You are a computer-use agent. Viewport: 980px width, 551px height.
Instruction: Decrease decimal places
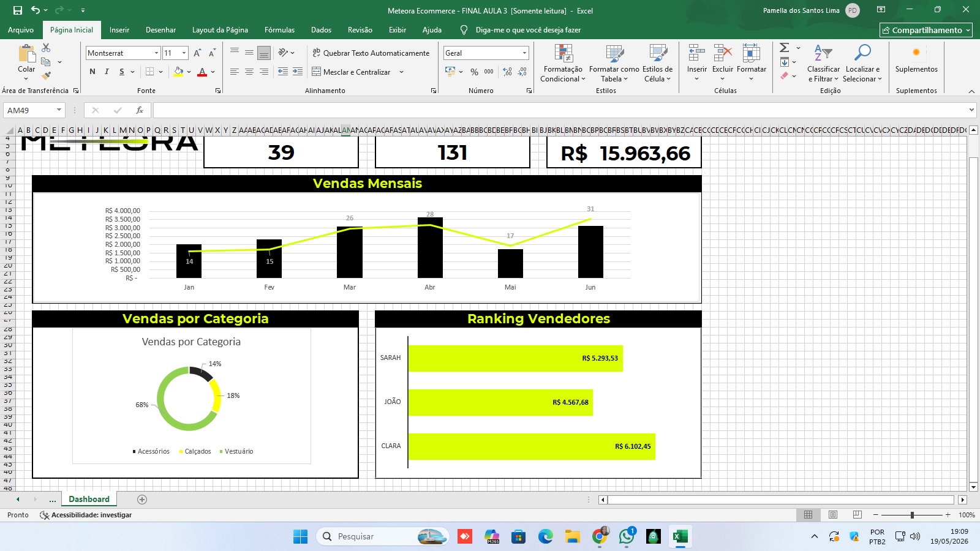[x=522, y=72]
